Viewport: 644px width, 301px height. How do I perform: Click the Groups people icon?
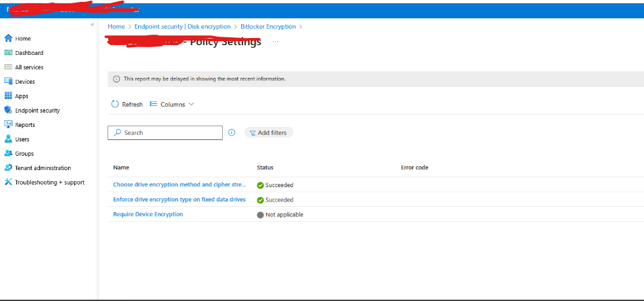pyautogui.click(x=9, y=153)
